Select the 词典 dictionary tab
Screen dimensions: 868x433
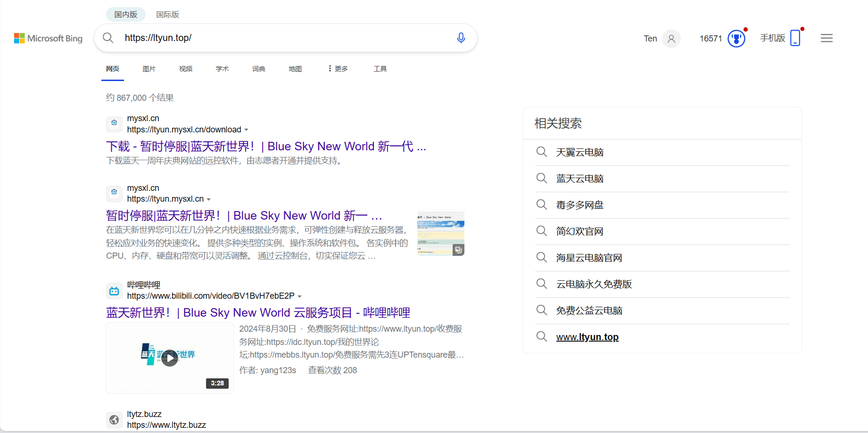coord(259,69)
